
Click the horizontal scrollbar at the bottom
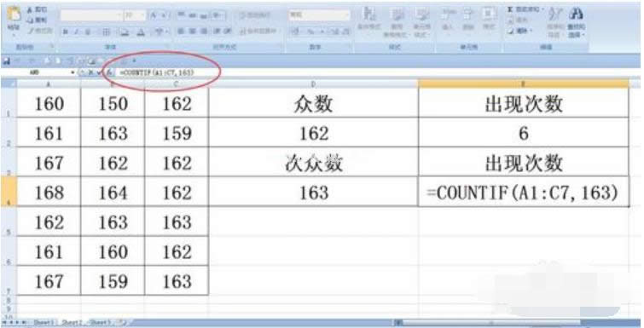(x=489, y=323)
